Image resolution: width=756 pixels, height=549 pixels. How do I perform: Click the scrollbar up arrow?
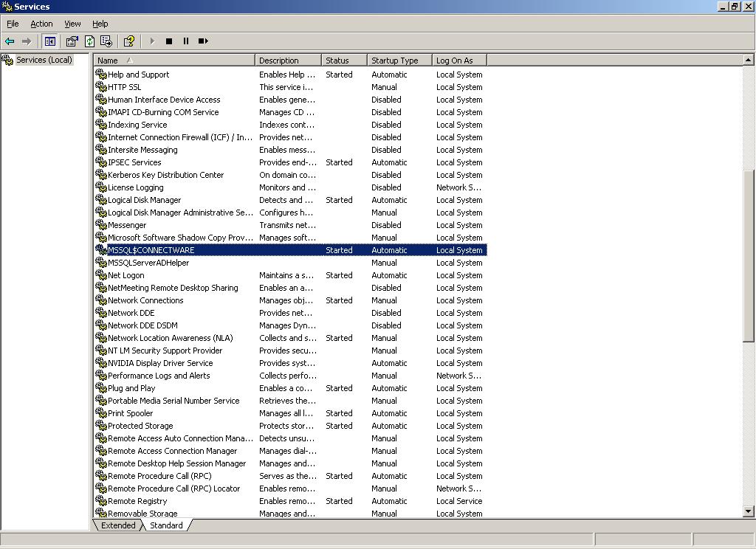[x=749, y=60]
